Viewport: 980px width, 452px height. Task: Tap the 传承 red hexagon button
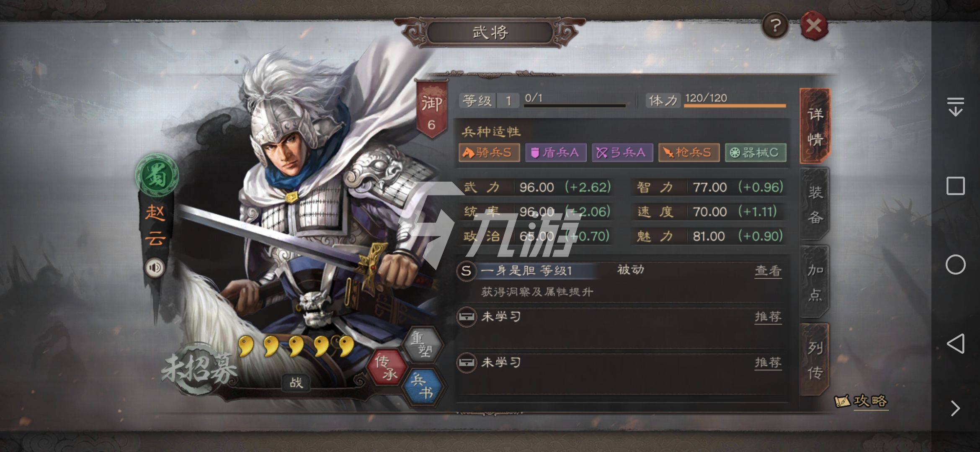pyautogui.click(x=386, y=367)
